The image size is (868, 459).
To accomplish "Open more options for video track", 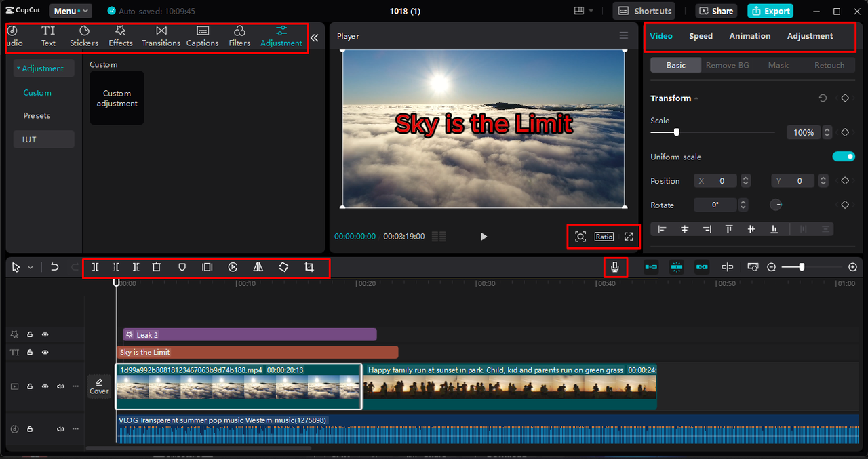I will pyautogui.click(x=75, y=386).
